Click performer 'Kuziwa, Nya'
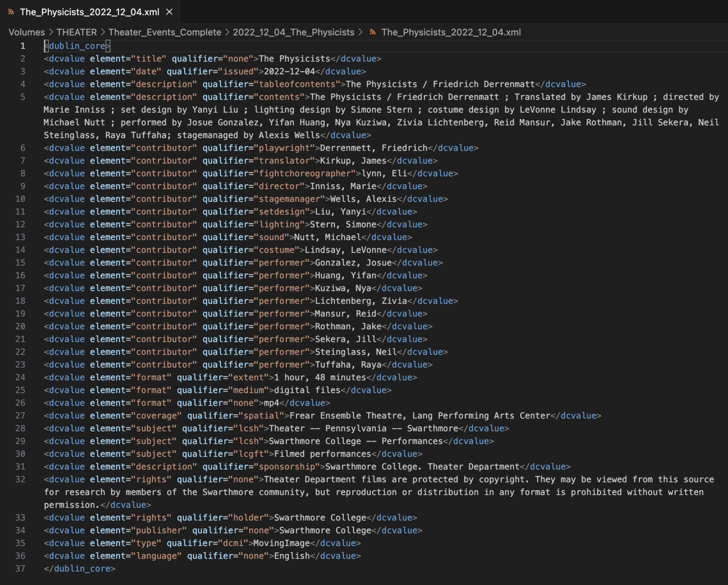 pos(343,288)
